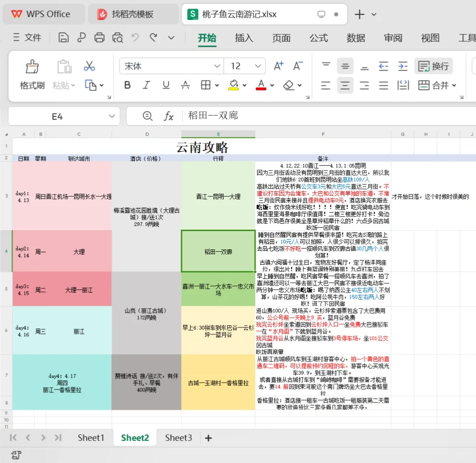Toggle bold formatting
This screenshot has width=476, height=463.
[127, 85]
